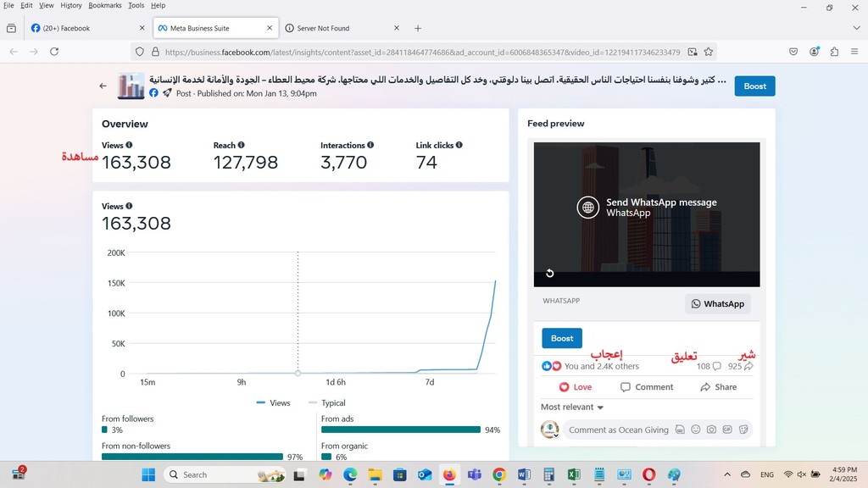Click the post thumbnail next to the title
The width and height of the screenshot is (868, 488).
(131, 86)
